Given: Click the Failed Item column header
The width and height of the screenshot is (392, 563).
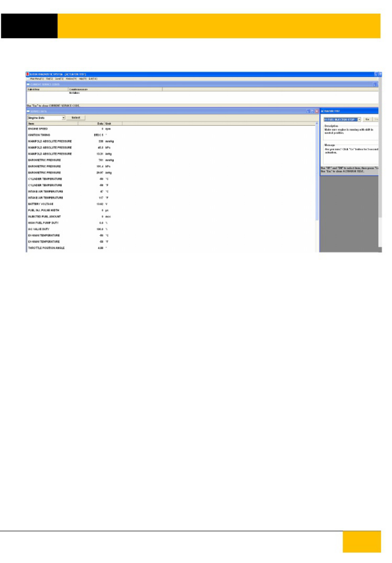Looking at the screenshot, I should (x=47, y=89).
